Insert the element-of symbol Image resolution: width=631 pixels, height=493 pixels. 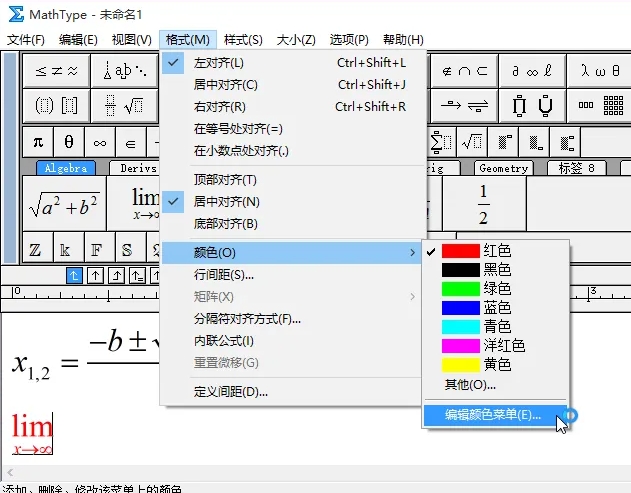pyautogui.click(x=131, y=142)
